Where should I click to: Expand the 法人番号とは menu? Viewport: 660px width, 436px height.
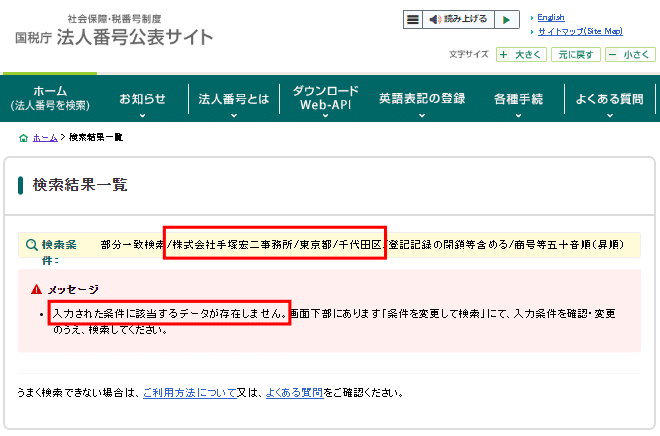[234, 101]
